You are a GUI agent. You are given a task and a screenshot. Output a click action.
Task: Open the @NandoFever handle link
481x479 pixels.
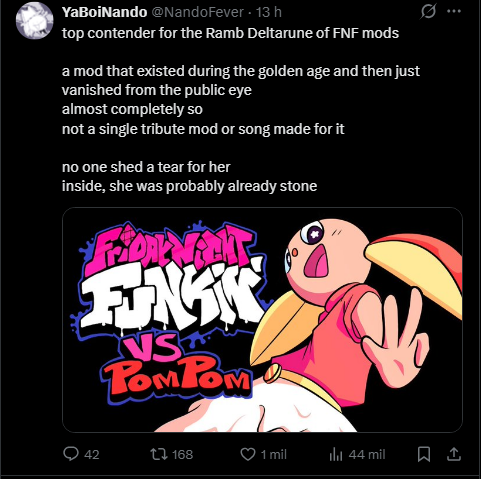point(198,12)
